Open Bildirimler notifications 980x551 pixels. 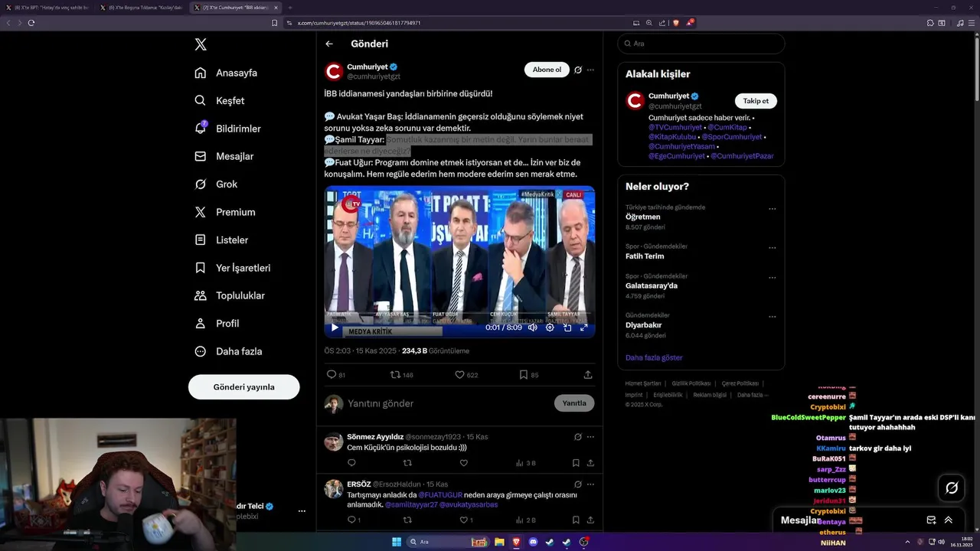pos(227,129)
